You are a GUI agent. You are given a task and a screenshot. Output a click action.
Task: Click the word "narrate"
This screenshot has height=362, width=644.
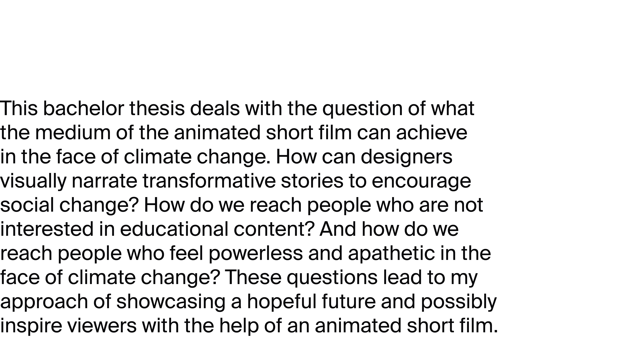click(104, 181)
